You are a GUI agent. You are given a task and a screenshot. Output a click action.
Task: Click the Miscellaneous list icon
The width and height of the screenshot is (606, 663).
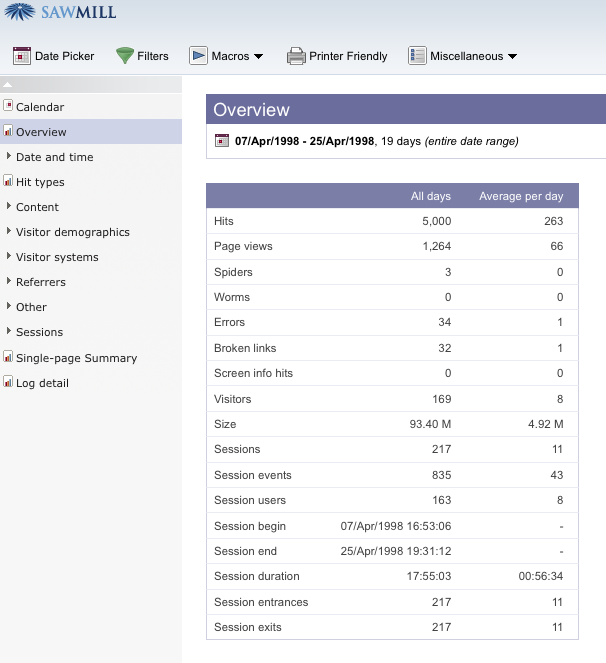[417, 56]
